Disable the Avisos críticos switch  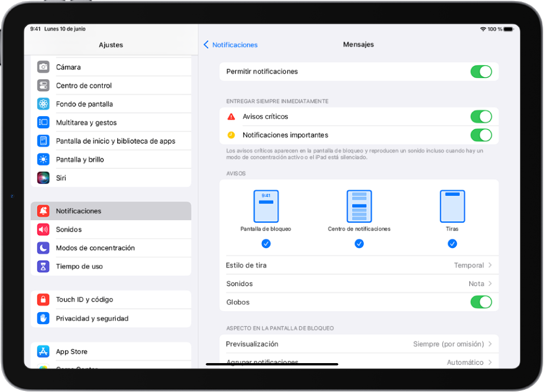(x=481, y=117)
